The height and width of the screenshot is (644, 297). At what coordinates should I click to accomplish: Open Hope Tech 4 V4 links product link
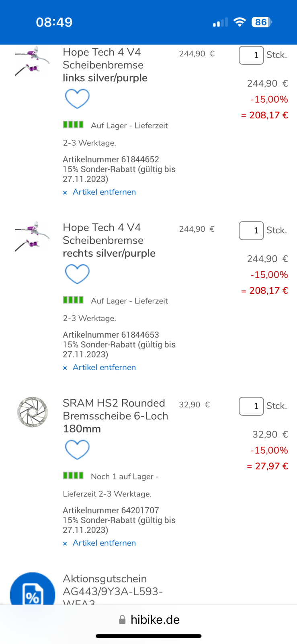pos(105,65)
